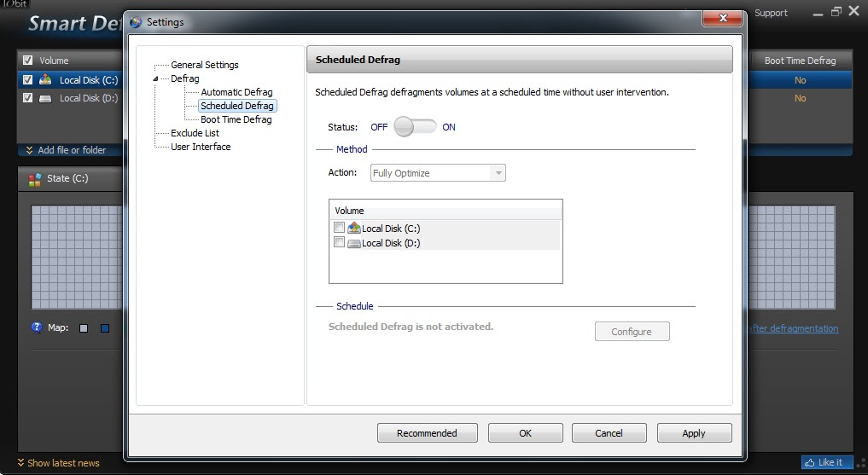
Task: Click Boot Time Defrag column header
Action: [x=801, y=61]
